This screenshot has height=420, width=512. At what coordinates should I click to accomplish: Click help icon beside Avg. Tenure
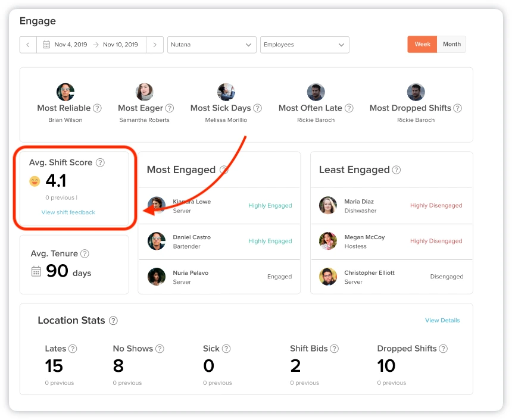pyautogui.click(x=85, y=253)
